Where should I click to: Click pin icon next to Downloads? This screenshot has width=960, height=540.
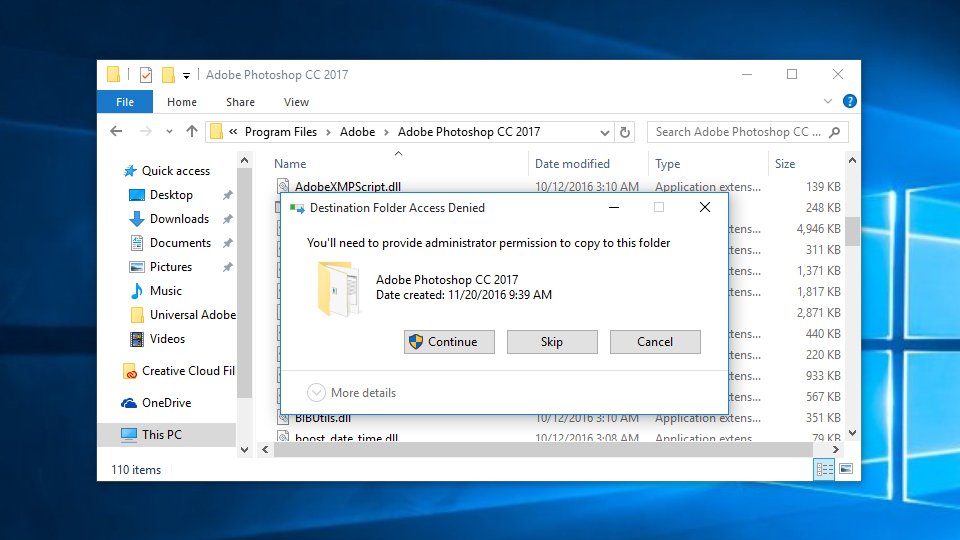coord(227,219)
